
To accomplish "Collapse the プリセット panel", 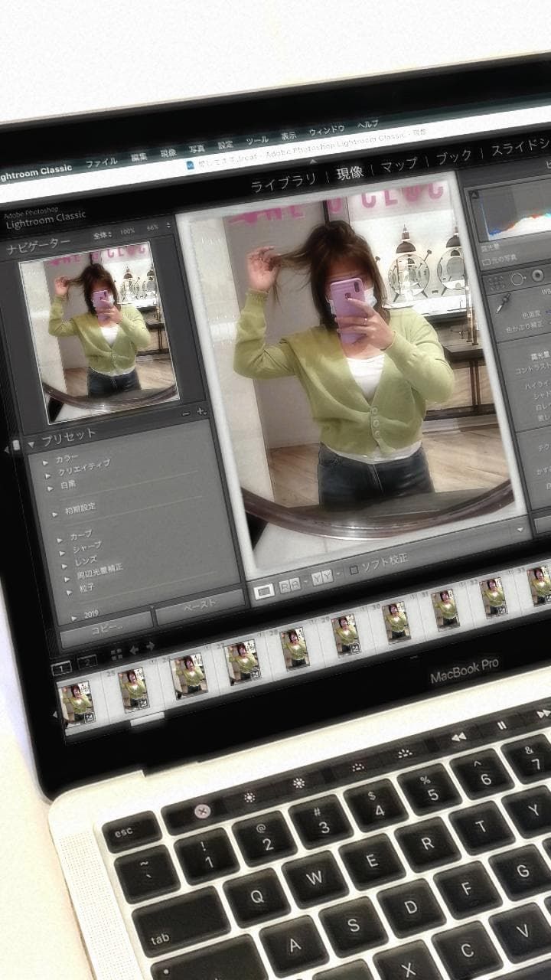I will click(31, 444).
